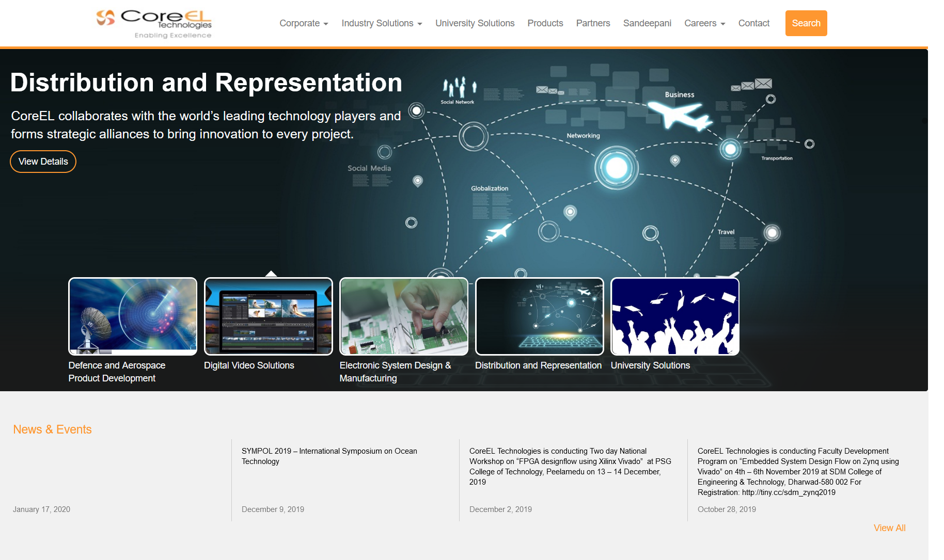The height and width of the screenshot is (560, 944).
Task: Open the University Solutions graduation thumbnail
Action: coord(674,316)
